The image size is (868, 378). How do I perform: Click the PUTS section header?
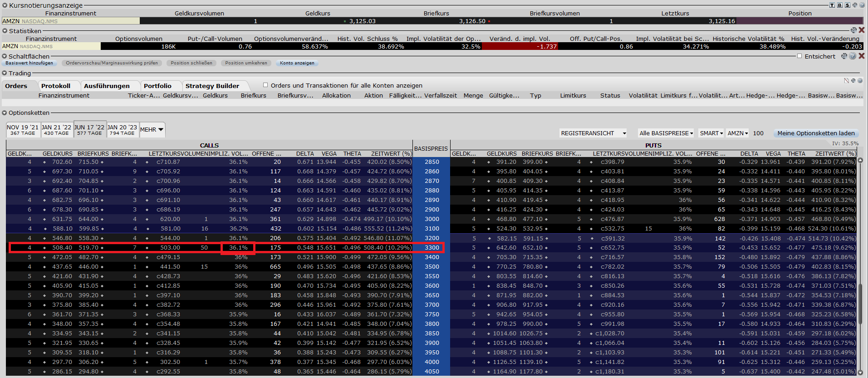(x=653, y=145)
